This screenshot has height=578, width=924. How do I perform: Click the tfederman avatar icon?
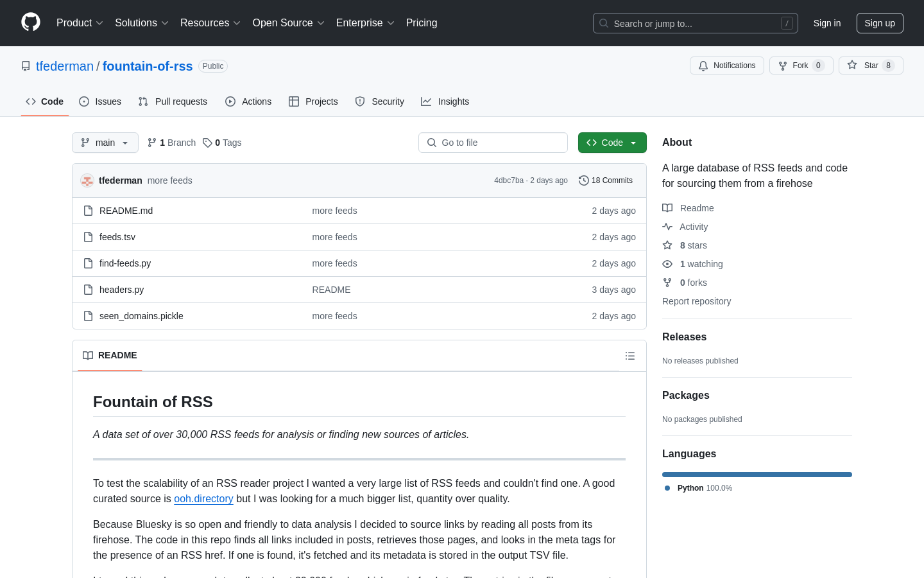click(87, 180)
